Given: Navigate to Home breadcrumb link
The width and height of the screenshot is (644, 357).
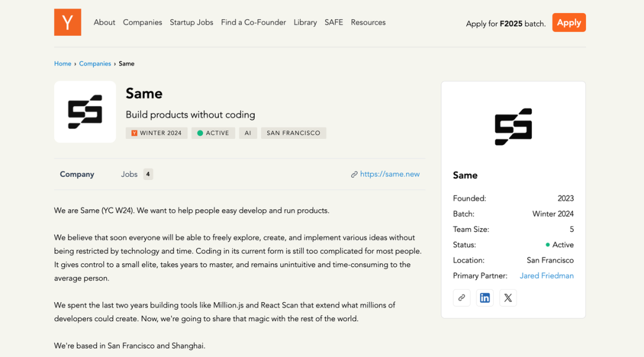Looking at the screenshot, I should click(x=63, y=64).
